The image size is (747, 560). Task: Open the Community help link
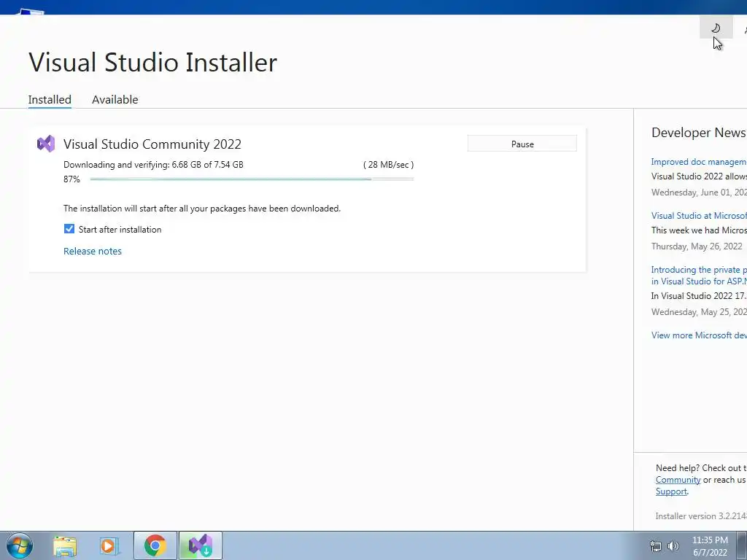[678, 480]
